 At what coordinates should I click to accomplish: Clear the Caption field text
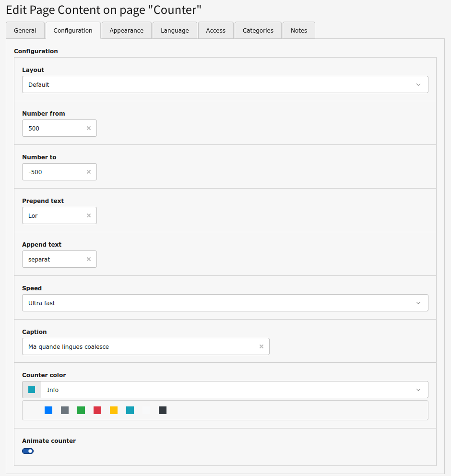[x=261, y=346]
